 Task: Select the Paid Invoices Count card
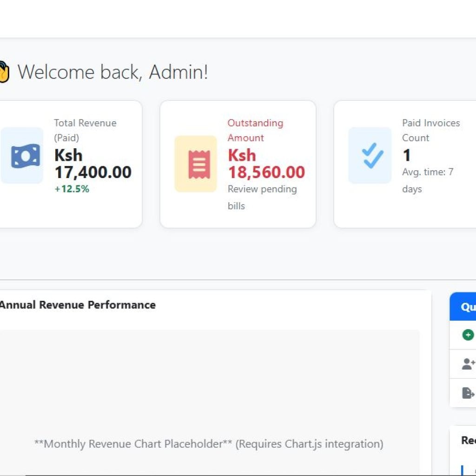404,163
